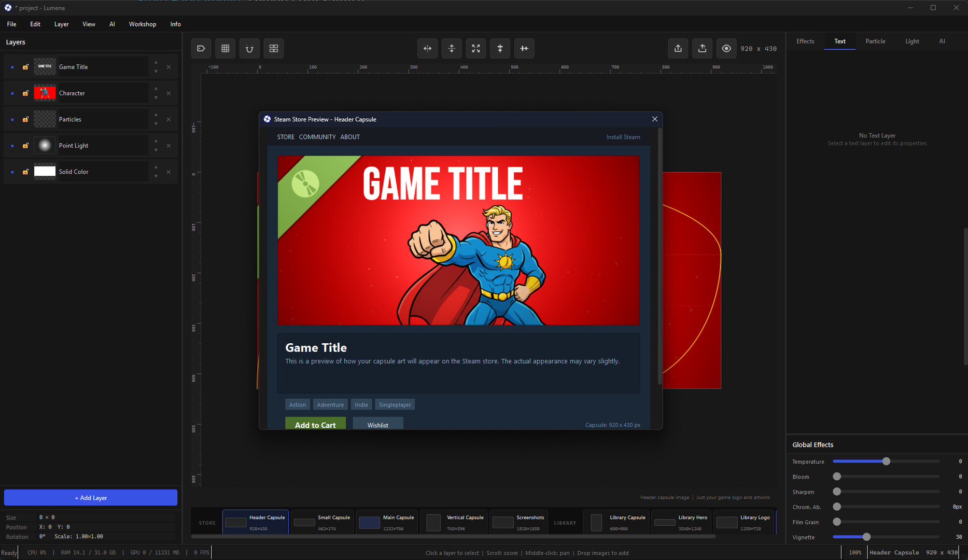Click the Install Steam link
This screenshot has height=560, width=968.
coord(623,137)
